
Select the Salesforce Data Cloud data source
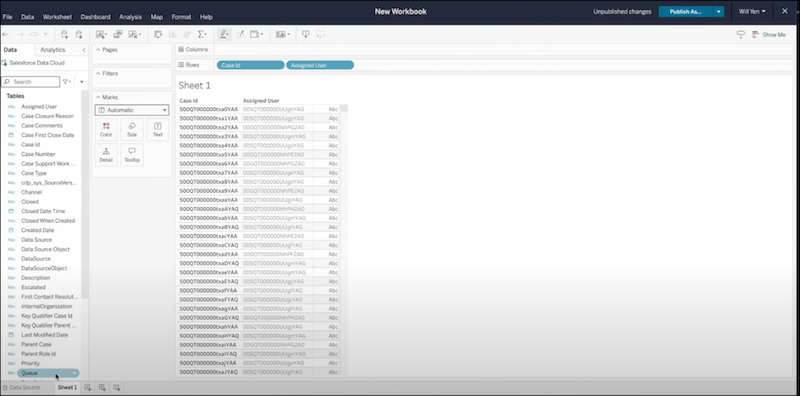coord(33,63)
